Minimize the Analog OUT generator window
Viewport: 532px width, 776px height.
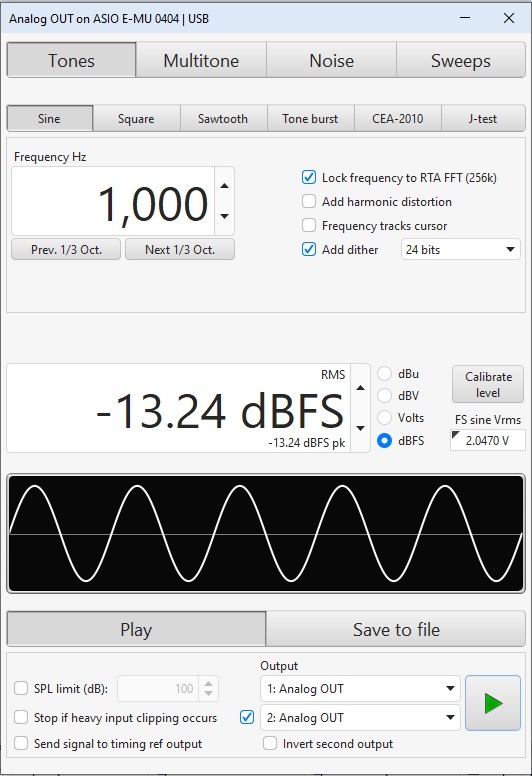[465, 18]
